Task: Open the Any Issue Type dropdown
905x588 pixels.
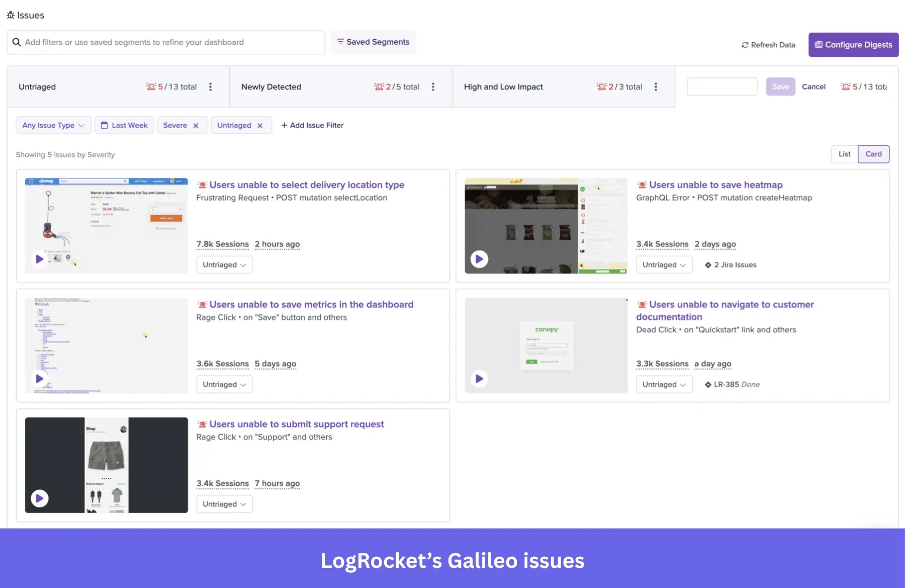Action: click(x=53, y=125)
